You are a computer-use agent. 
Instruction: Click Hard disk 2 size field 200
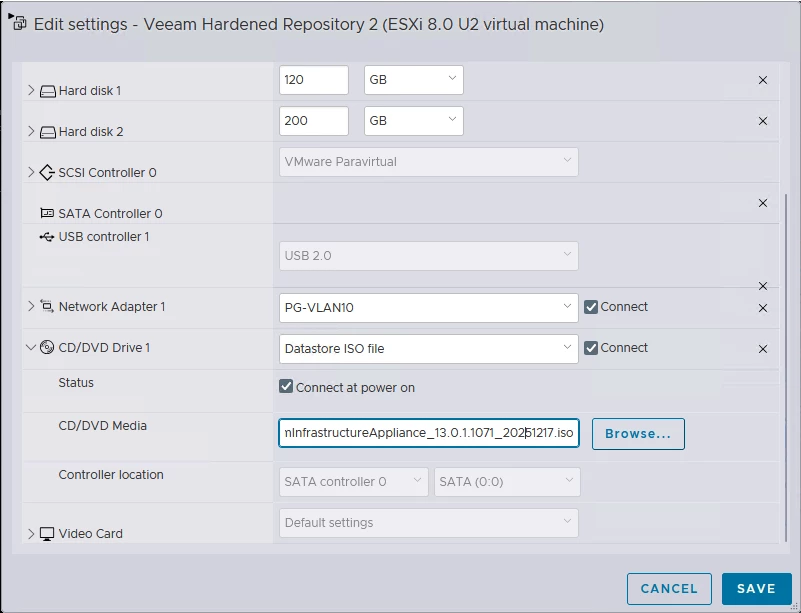(314, 121)
